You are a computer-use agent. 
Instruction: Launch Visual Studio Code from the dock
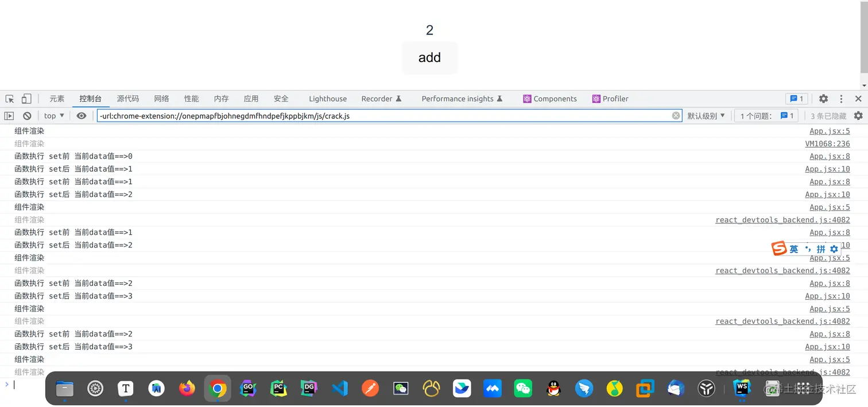[x=340, y=389]
